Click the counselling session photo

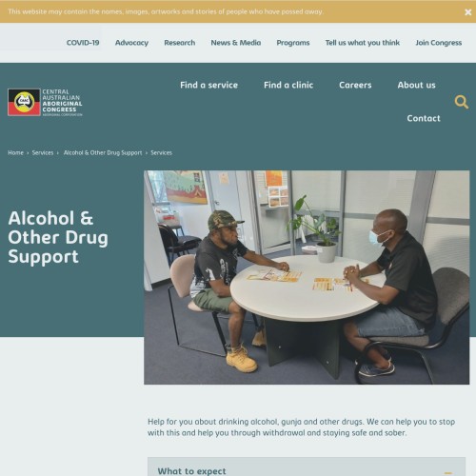[x=307, y=277]
